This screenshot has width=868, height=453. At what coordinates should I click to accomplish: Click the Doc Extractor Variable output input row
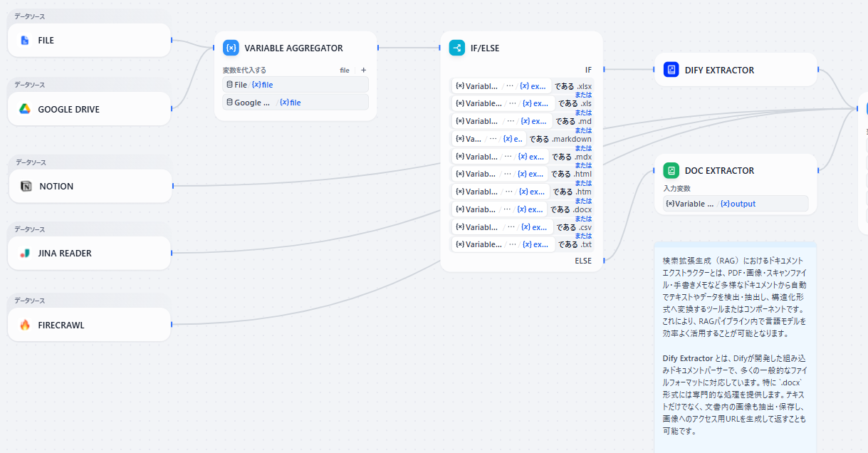[x=736, y=204]
